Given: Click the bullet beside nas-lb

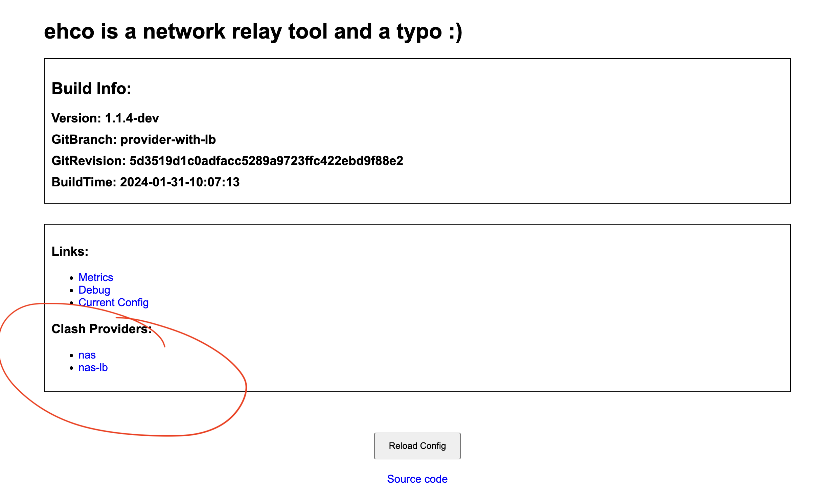Looking at the screenshot, I should click(x=71, y=368).
